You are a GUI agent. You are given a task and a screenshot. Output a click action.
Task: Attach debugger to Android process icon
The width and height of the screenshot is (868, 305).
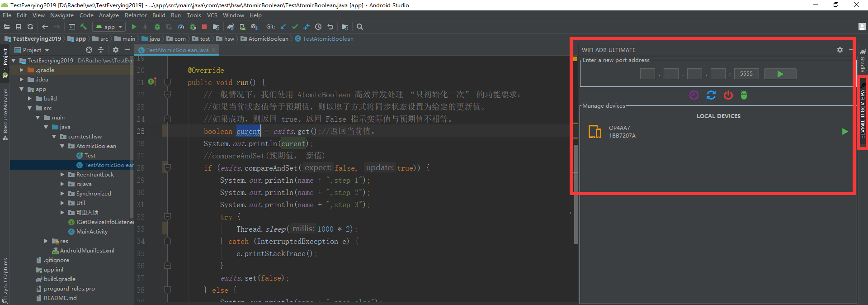click(x=193, y=27)
